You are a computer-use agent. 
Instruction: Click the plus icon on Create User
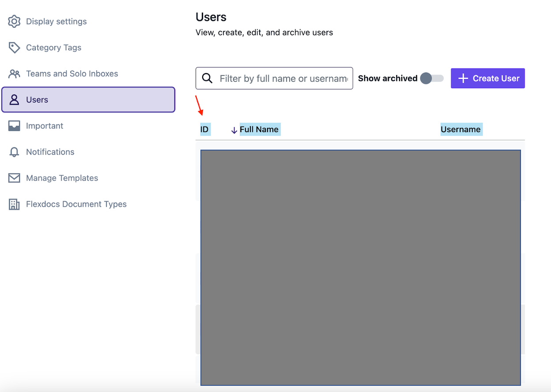[463, 79]
